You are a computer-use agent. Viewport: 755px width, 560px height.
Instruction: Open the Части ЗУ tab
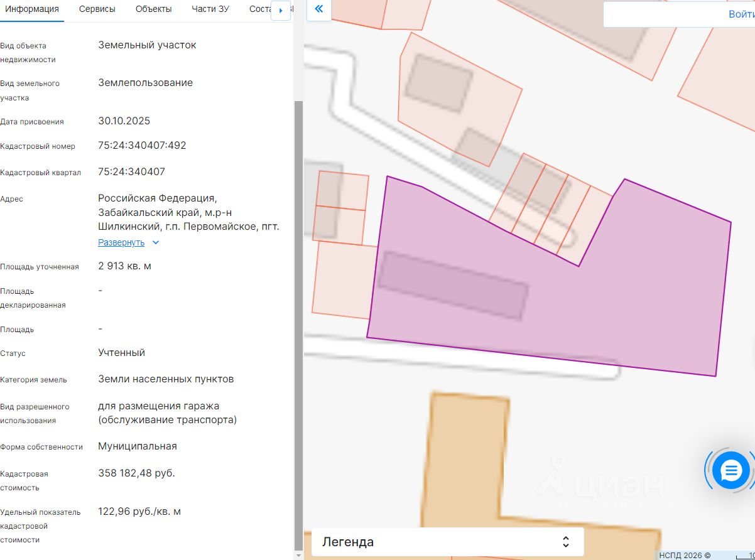[210, 9]
